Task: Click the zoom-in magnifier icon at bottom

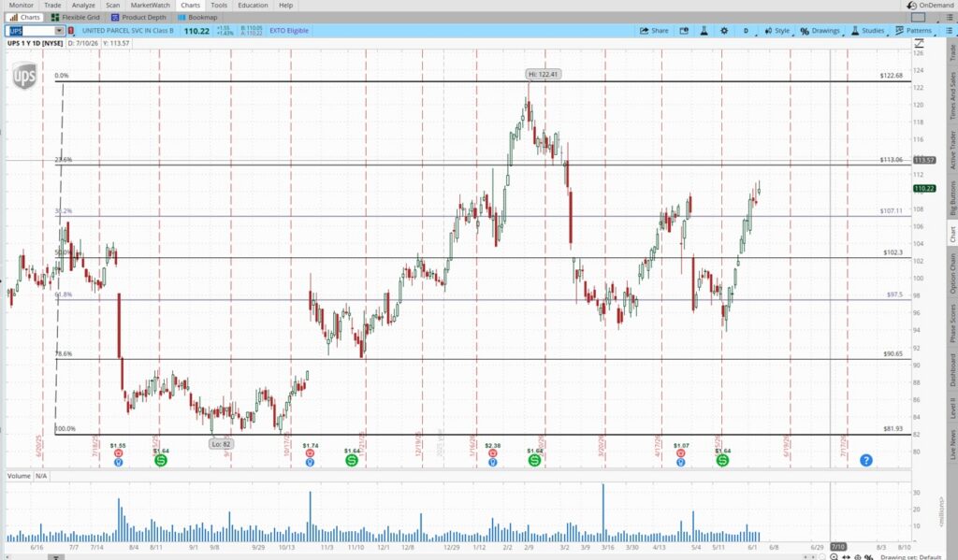Action: (834, 557)
